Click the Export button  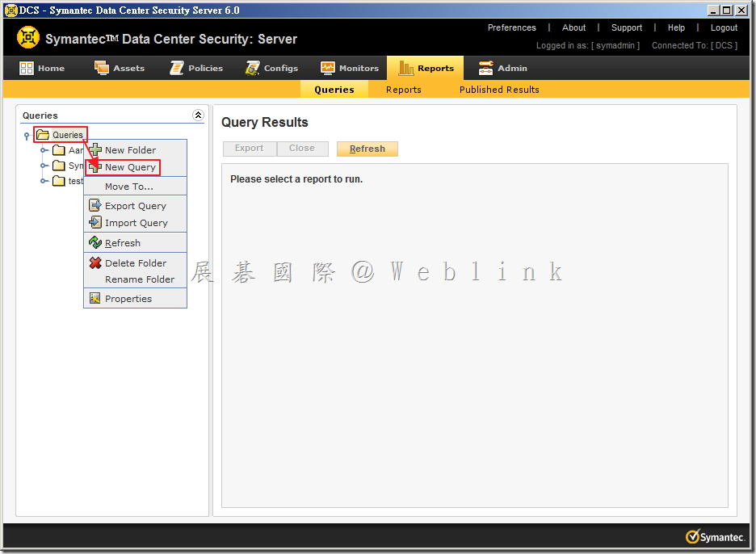[250, 149]
